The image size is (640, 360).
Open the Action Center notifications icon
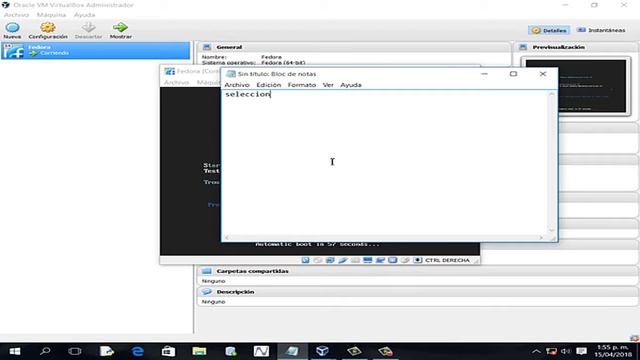[581, 351]
